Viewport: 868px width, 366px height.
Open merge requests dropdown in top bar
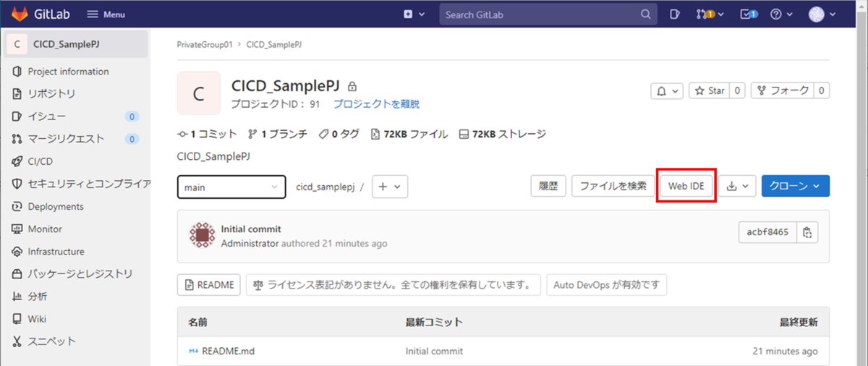[709, 14]
